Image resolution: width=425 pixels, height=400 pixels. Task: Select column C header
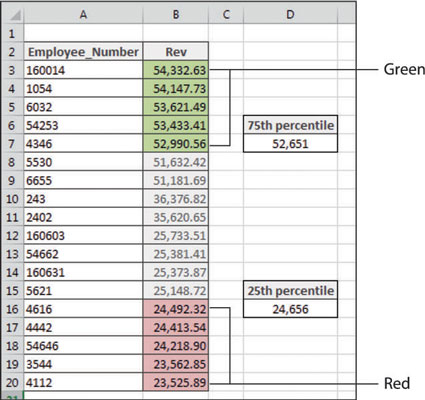226,14
